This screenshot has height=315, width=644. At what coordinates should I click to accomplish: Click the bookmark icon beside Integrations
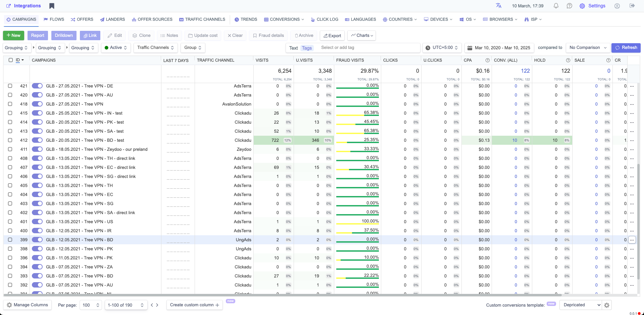[52, 6]
